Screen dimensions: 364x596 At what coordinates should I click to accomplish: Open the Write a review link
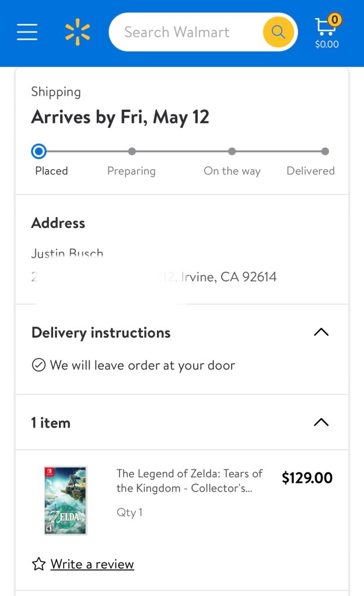click(92, 564)
